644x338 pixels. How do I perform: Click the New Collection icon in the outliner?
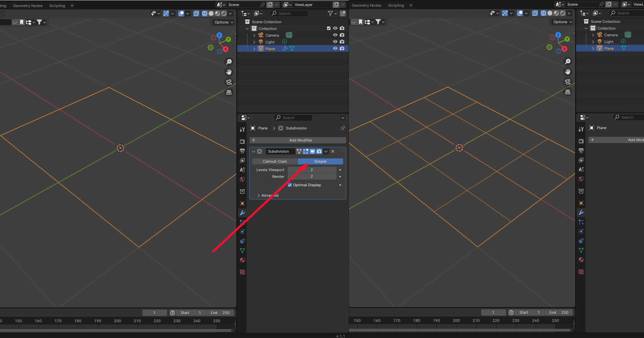click(343, 13)
